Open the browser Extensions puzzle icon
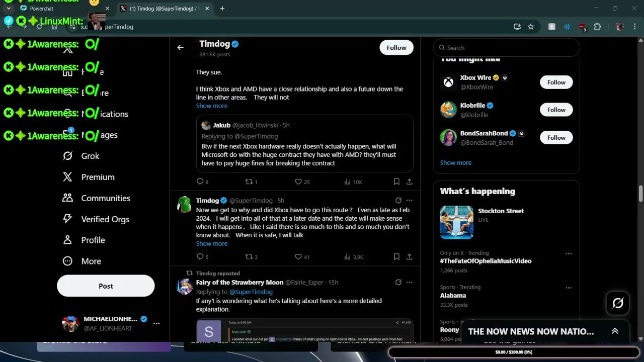Screen dimensions: 644x362 (598, 27)
